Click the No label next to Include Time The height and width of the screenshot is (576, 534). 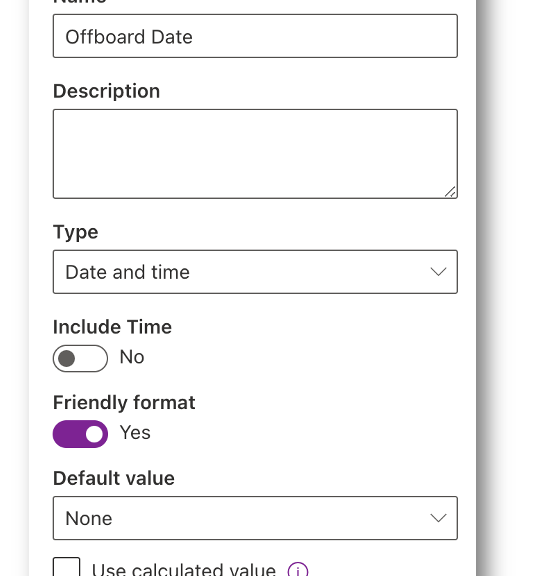coord(132,357)
